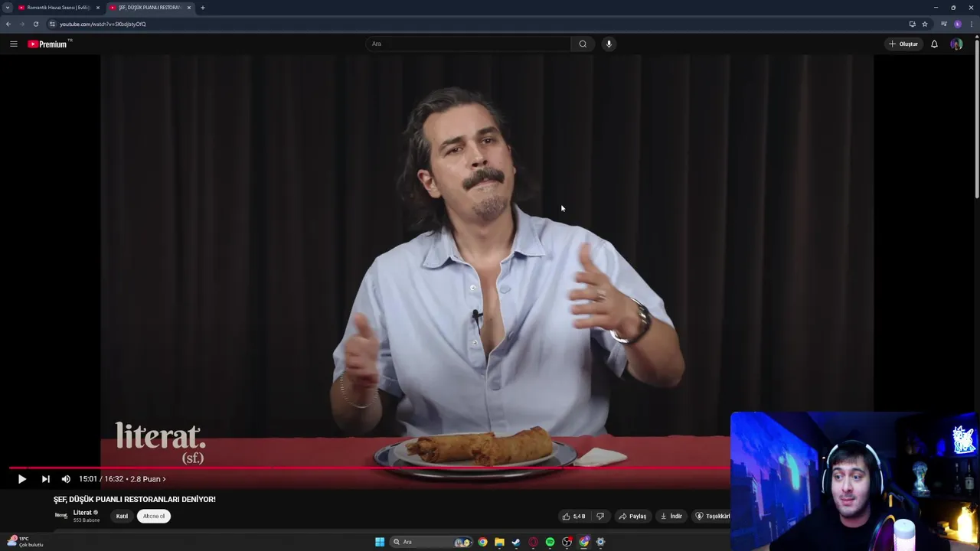Focus the YouTube Ara search field
This screenshot has width=980, height=551.
[x=468, y=44]
